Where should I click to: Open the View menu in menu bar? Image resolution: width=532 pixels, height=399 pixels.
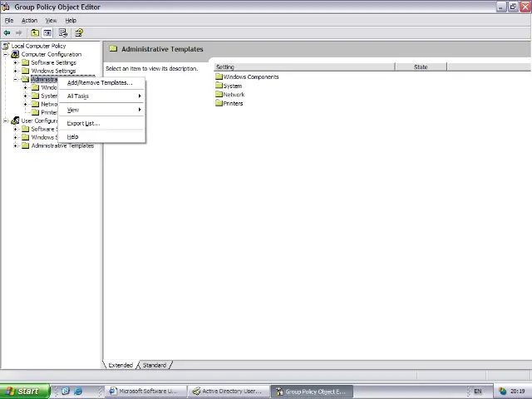51,20
